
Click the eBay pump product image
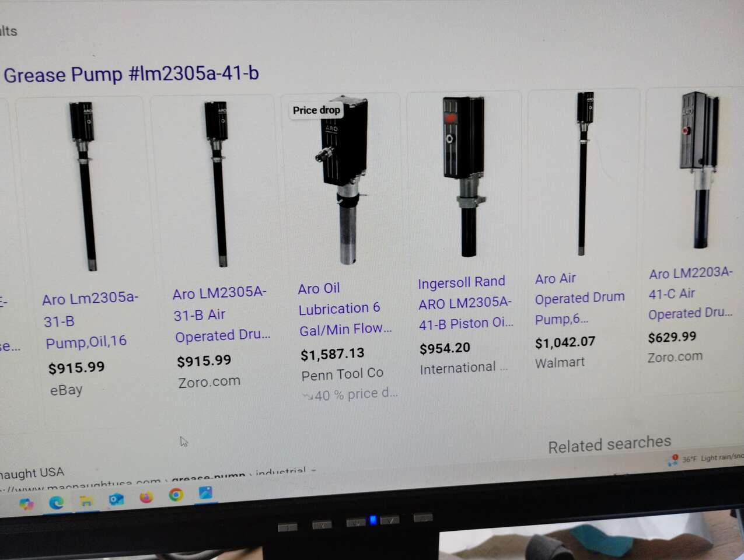click(x=87, y=187)
